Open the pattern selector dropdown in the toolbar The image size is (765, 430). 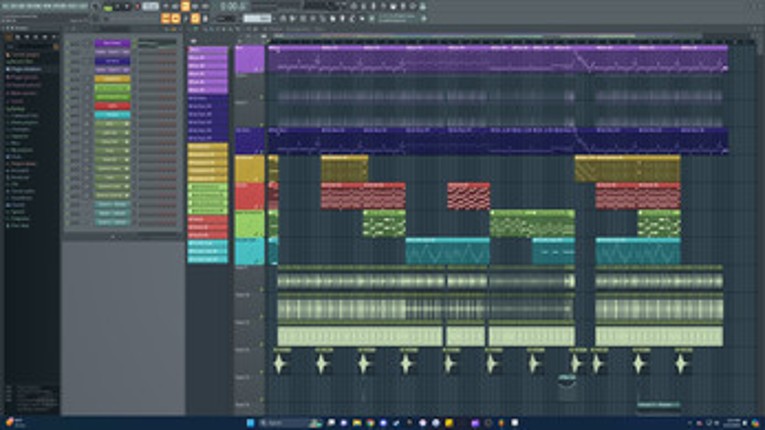click(258, 18)
